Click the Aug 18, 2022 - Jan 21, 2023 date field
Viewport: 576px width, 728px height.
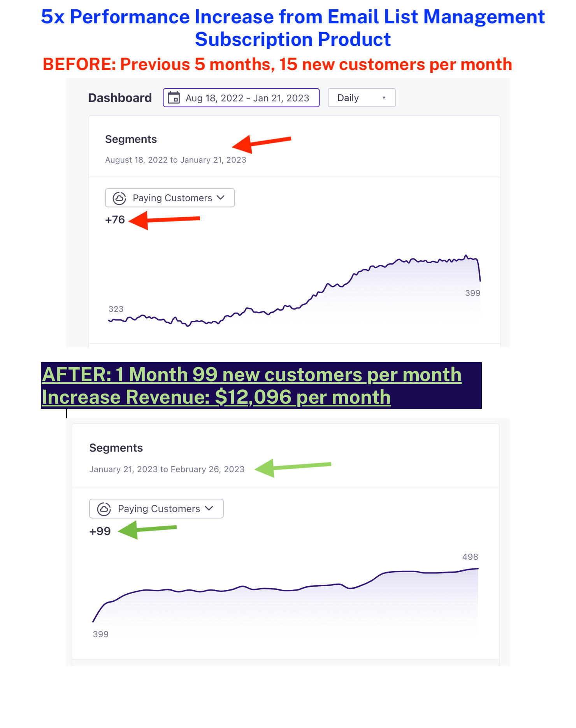point(247,98)
